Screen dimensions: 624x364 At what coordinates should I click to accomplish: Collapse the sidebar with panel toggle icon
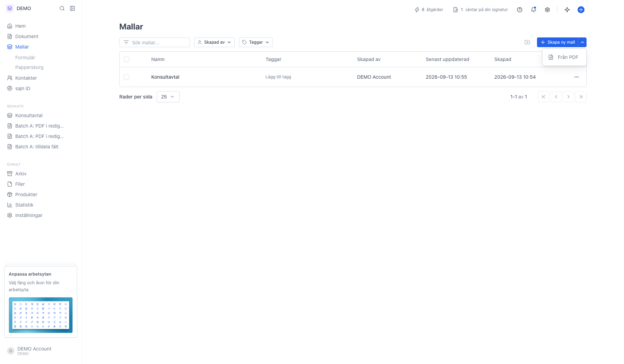(x=72, y=8)
